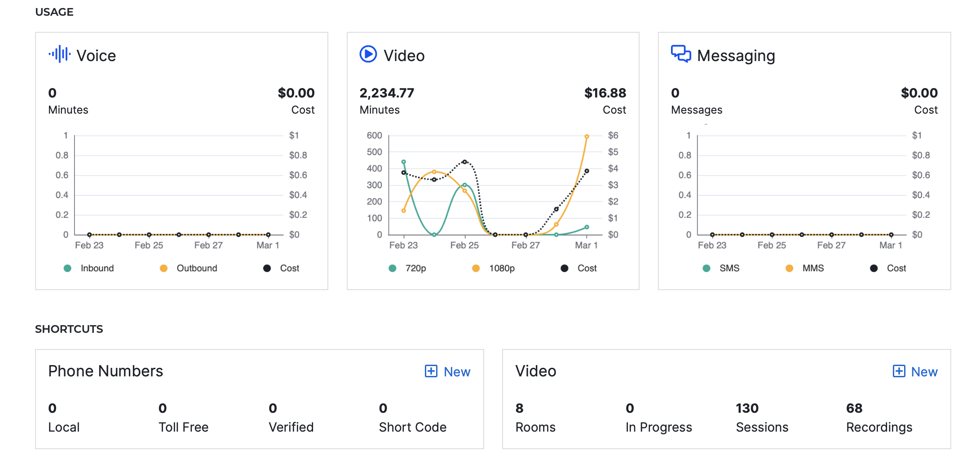Click the Voice chart Mar 1 data point
Viewport: 980px width, 468px height.
[x=268, y=234]
